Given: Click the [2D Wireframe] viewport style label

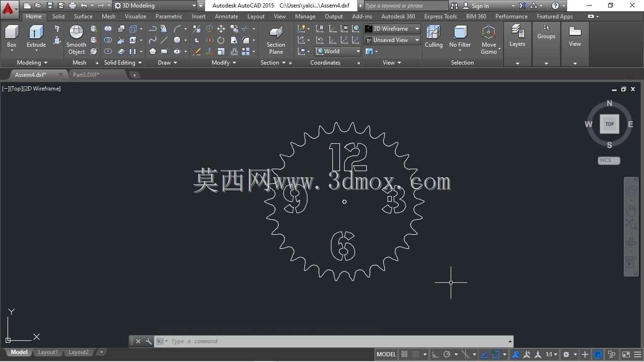Looking at the screenshot, I should (42, 89).
